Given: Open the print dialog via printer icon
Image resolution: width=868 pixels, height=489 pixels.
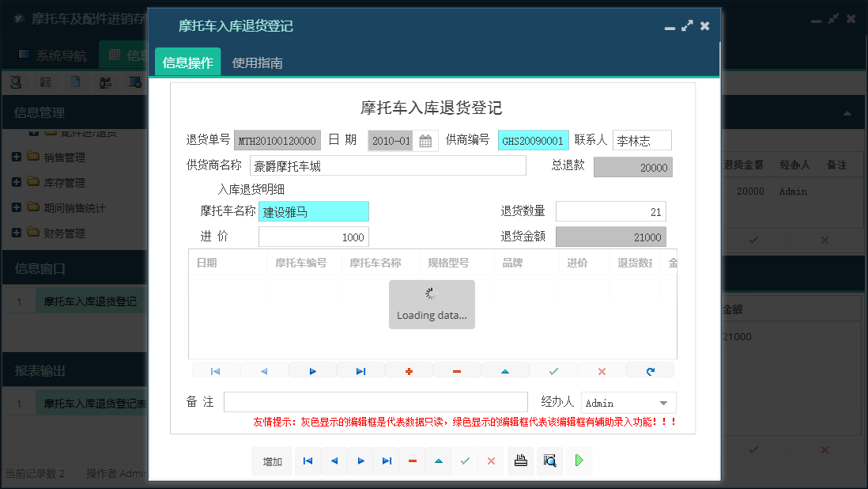Looking at the screenshot, I should point(520,461).
